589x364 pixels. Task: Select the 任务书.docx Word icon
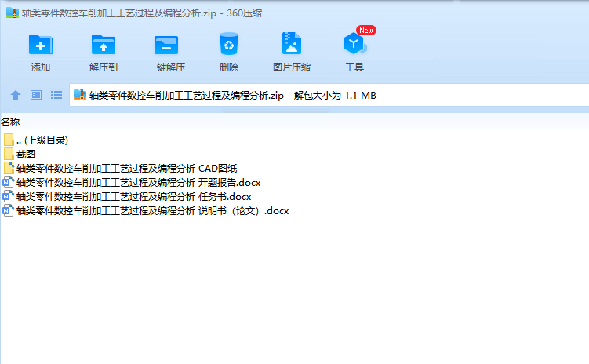9,196
